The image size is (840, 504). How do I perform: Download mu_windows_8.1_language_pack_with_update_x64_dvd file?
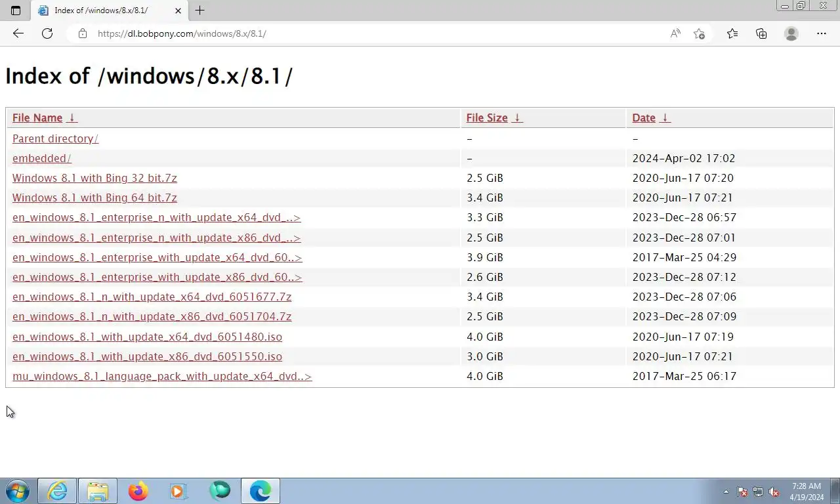(x=162, y=376)
